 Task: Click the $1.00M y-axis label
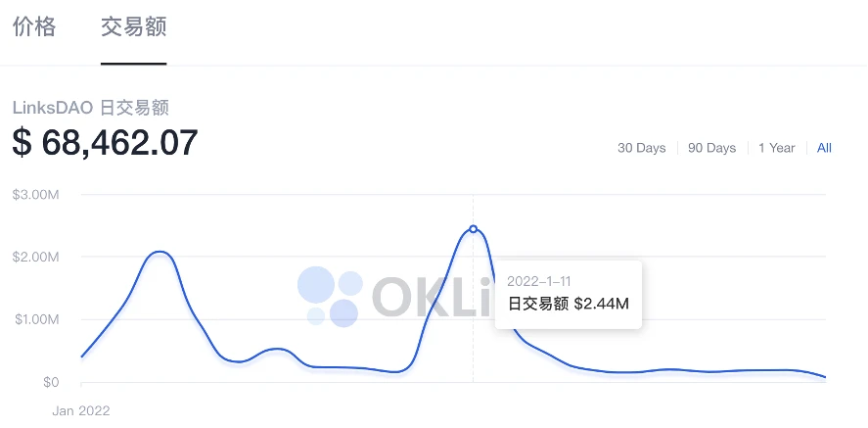[37, 319]
